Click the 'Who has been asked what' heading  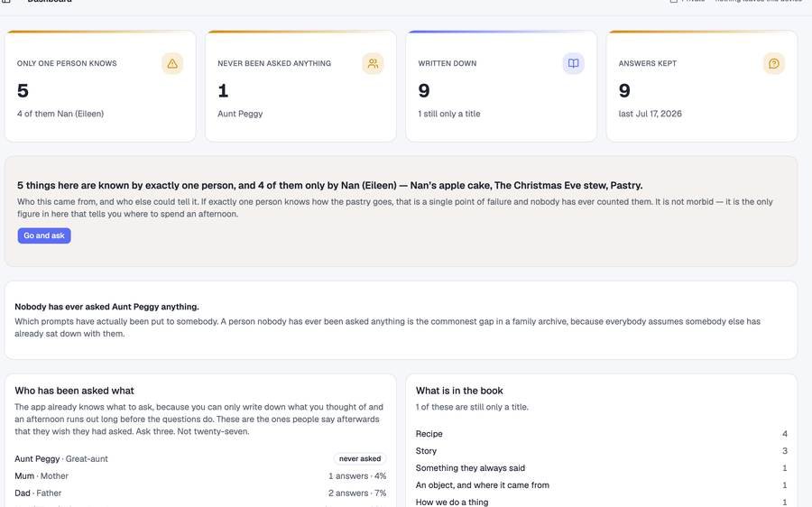click(x=74, y=391)
